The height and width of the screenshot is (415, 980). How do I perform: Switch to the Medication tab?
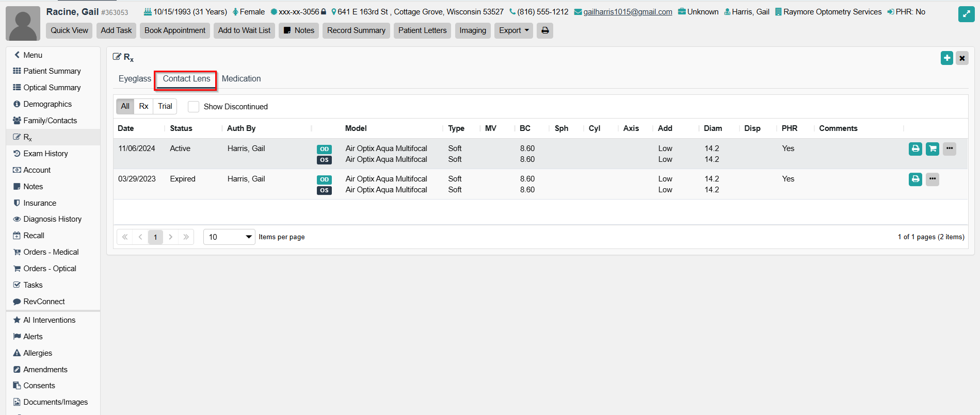[x=241, y=79]
